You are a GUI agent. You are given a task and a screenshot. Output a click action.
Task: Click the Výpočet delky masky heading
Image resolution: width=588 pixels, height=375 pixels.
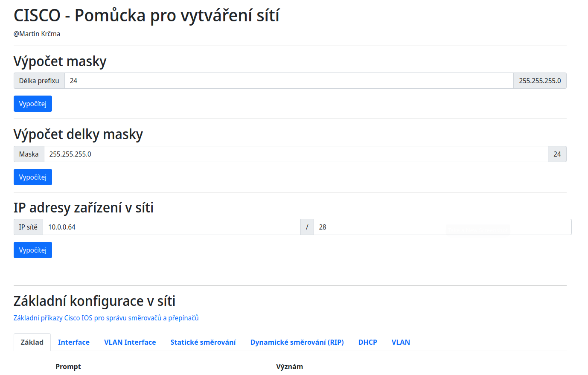[x=78, y=134]
